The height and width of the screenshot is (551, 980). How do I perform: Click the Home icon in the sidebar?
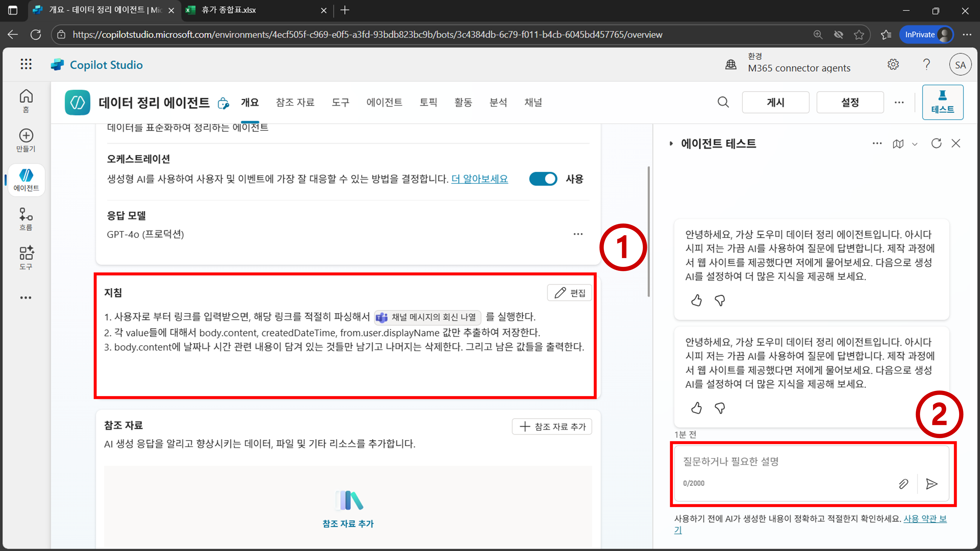[26, 100]
